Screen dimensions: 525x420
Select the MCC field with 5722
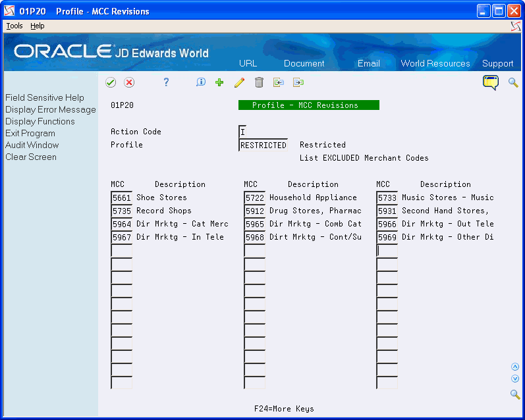[x=255, y=197]
